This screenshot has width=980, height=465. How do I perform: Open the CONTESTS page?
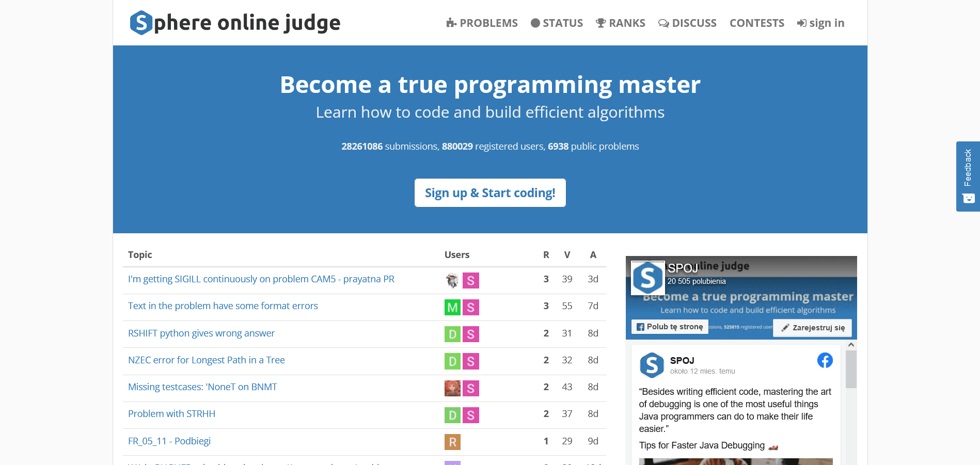(x=756, y=23)
